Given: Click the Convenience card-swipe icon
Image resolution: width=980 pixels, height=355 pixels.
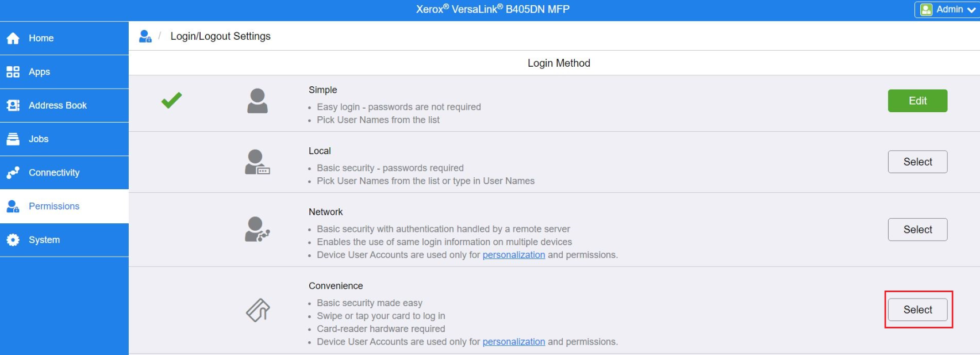Looking at the screenshot, I should point(258,310).
